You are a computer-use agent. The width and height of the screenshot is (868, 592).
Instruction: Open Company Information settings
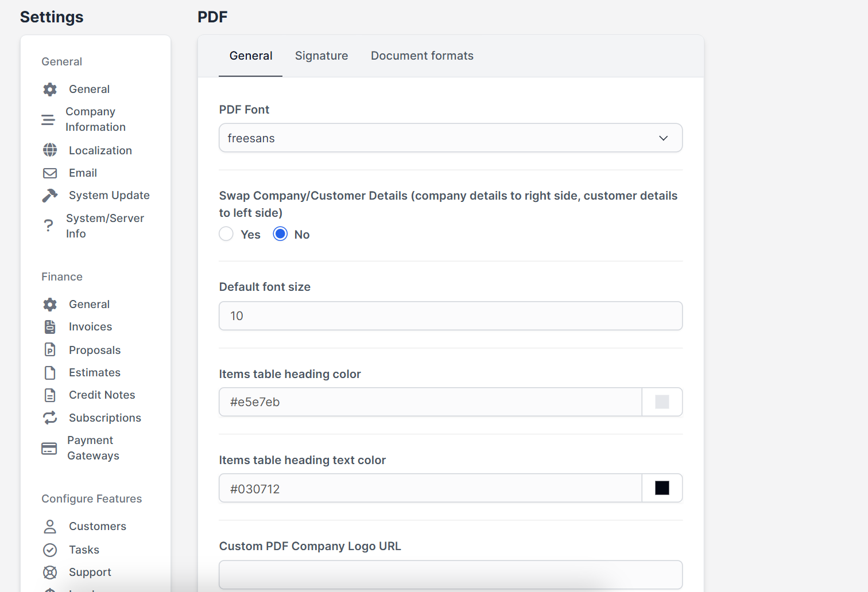pos(95,119)
